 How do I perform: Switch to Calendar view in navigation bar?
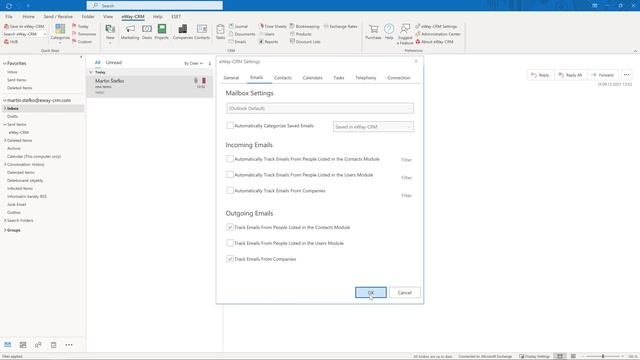pos(23,345)
